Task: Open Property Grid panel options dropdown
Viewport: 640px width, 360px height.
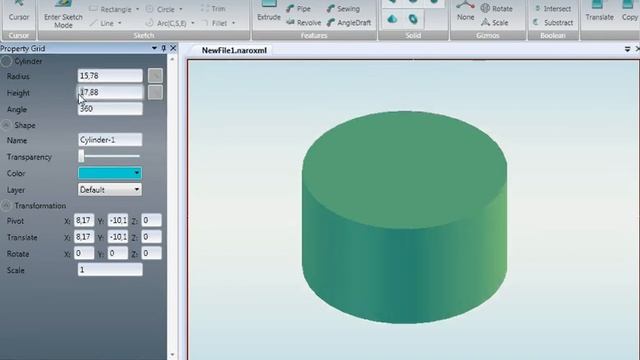Action: coord(154,48)
